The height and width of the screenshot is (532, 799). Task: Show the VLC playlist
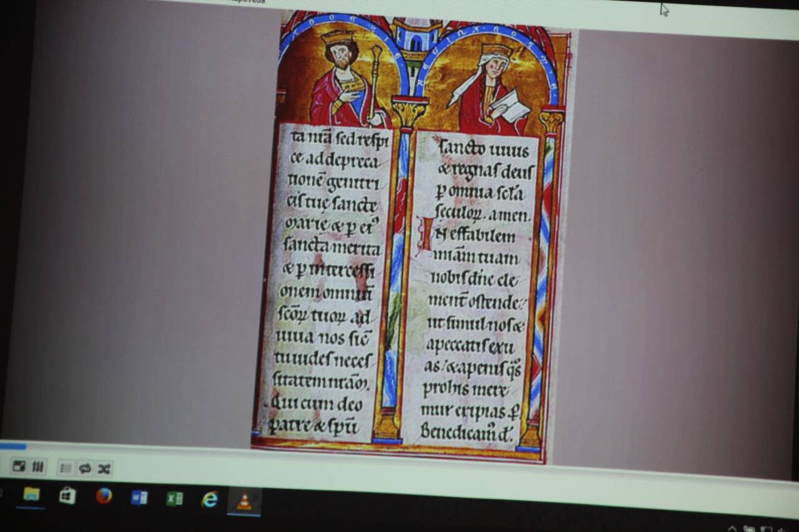click(x=66, y=468)
